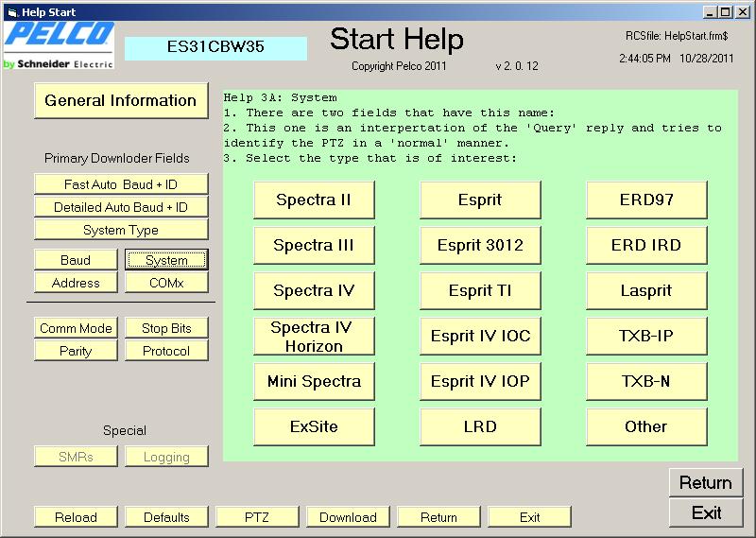Image resolution: width=756 pixels, height=538 pixels.
Task: Show help for Protocol
Action: coord(166,351)
